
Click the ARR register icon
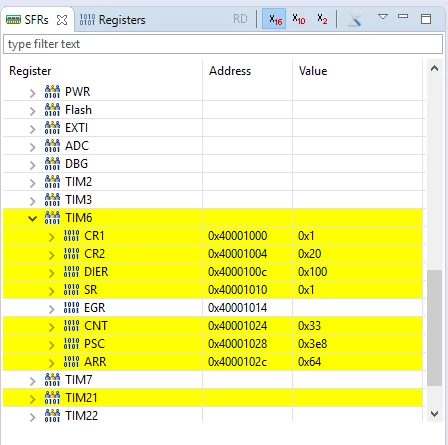71,361
